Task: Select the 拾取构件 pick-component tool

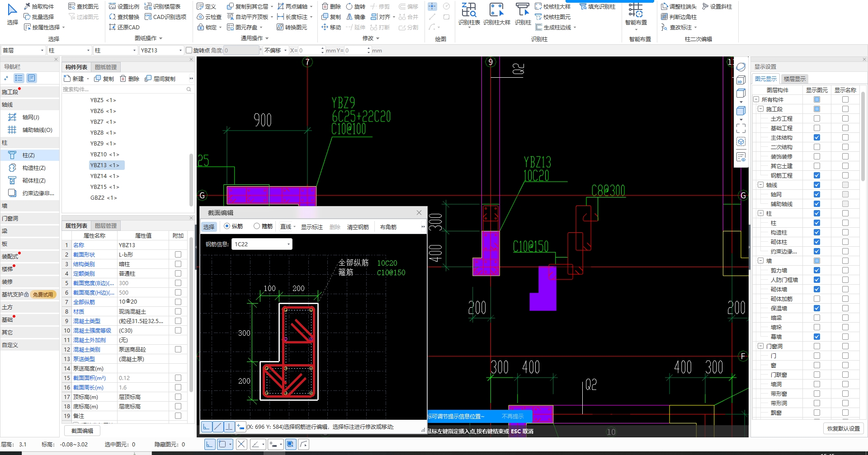Action: coord(39,6)
